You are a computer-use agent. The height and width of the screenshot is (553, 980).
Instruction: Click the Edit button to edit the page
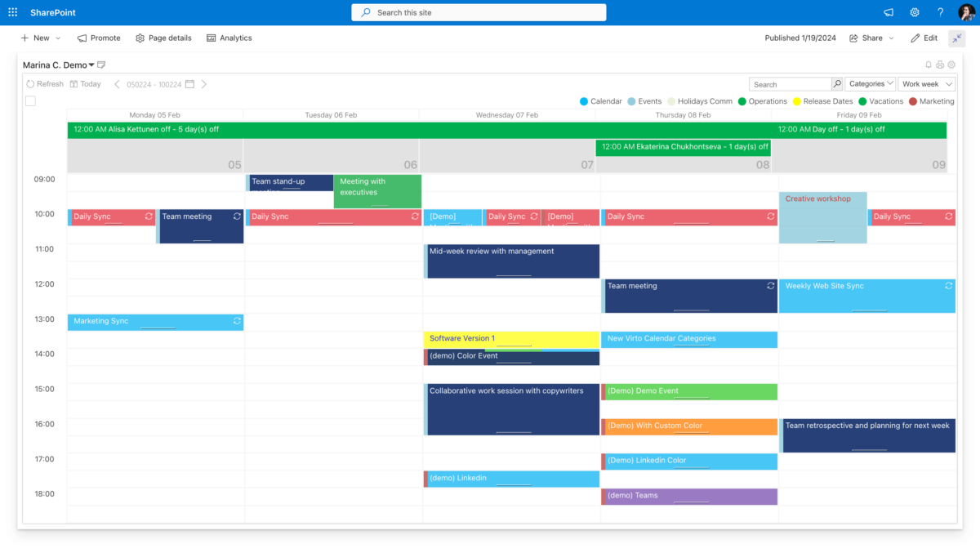click(924, 38)
